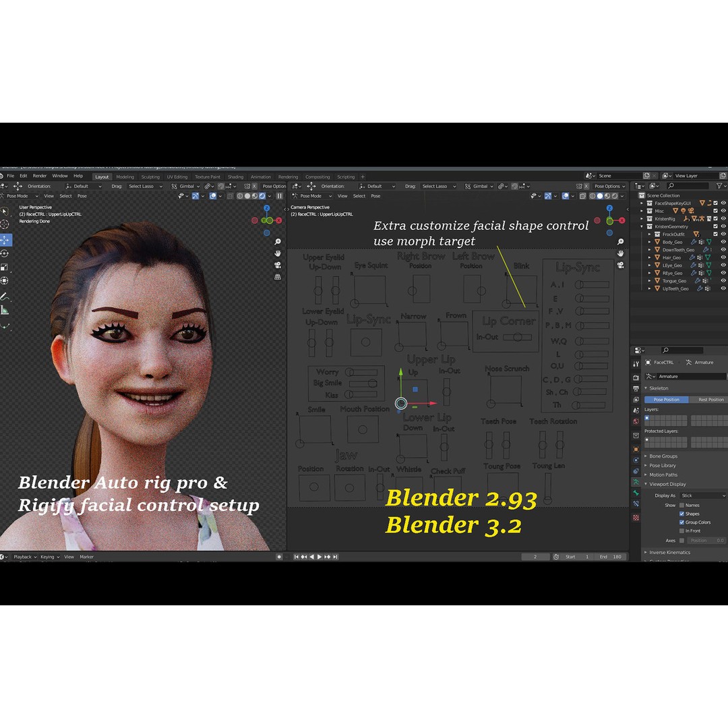Set rendered shading mode in left viewport
Image resolution: width=728 pixels, height=728 pixels.
[x=262, y=196]
